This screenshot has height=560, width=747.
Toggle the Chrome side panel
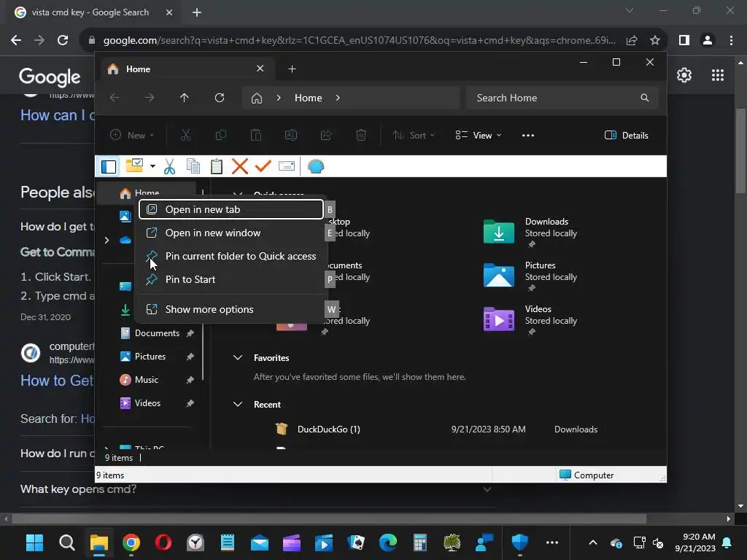(684, 41)
